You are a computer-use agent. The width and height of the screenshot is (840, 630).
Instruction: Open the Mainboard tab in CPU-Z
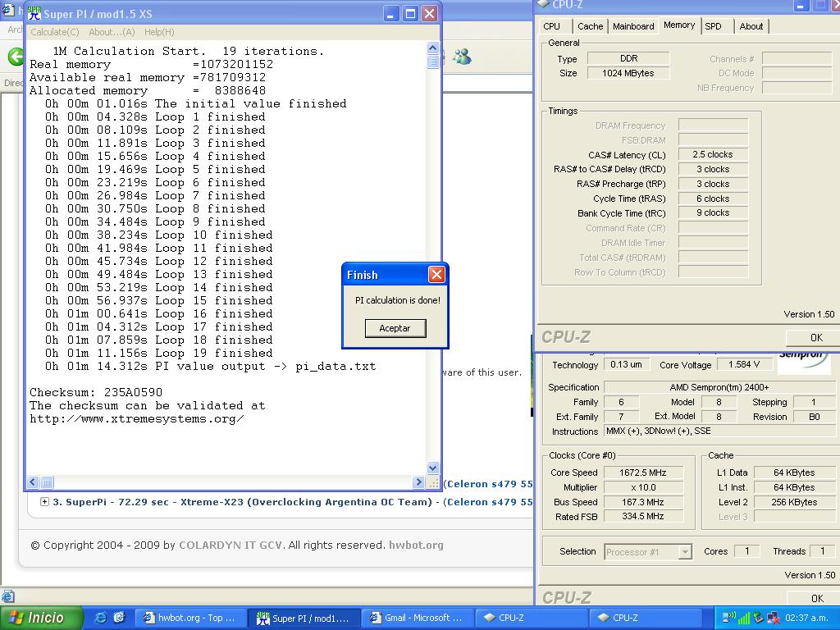coord(633,26)
